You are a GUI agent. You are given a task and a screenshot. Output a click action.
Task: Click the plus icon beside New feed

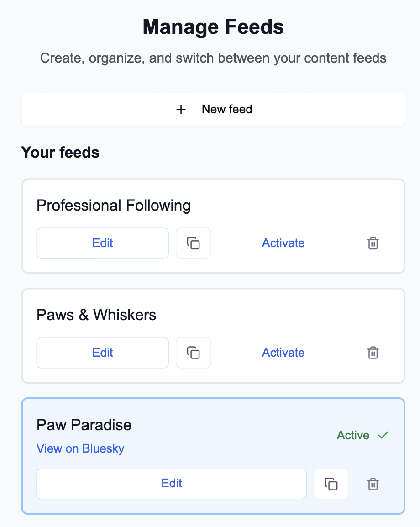[181, 110]
